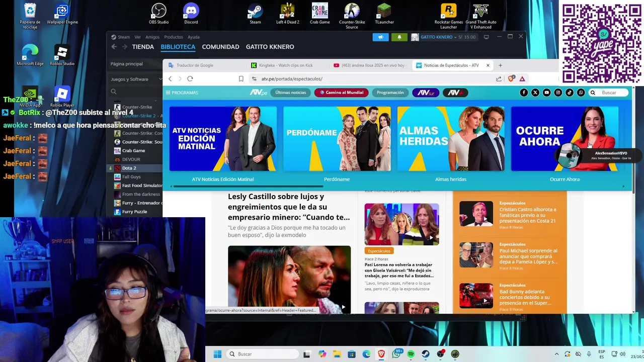
Task: Bookmark this page in browser
Action: click(x=241, y=78)
